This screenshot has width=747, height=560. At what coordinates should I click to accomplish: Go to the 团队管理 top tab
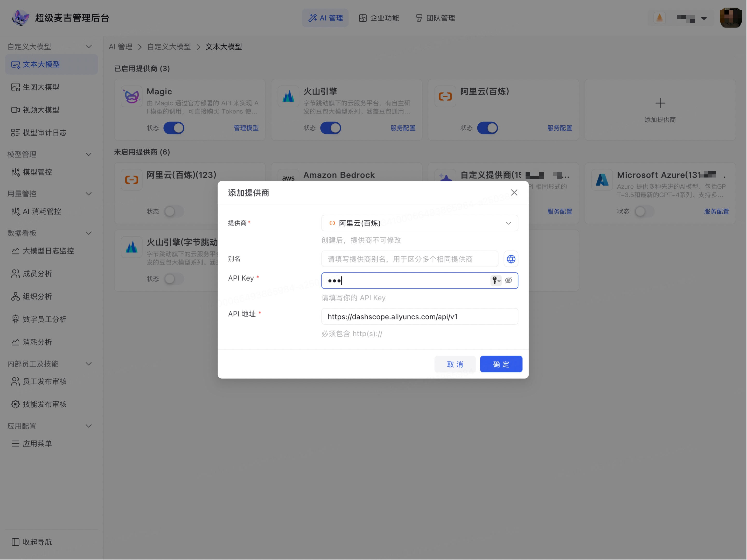[x=435, y=18]
